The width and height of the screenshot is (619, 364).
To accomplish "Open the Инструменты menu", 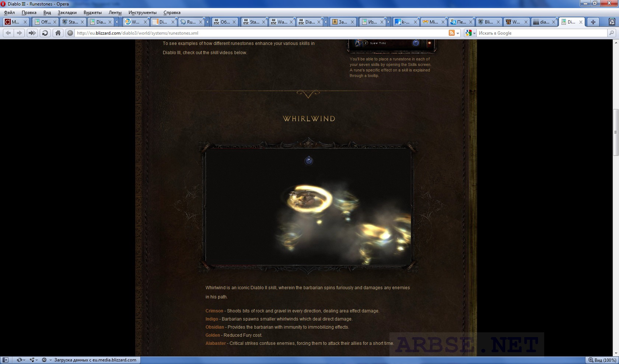I will (142, 13).
